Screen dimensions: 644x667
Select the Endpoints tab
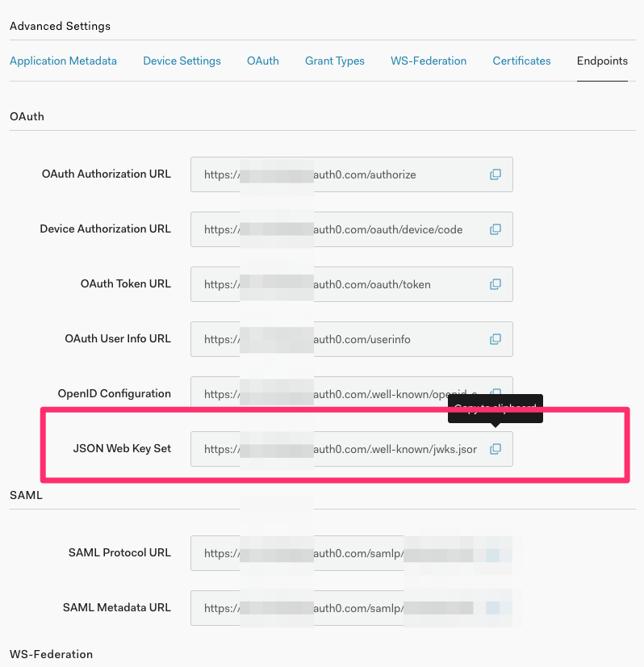coord(601,61)
